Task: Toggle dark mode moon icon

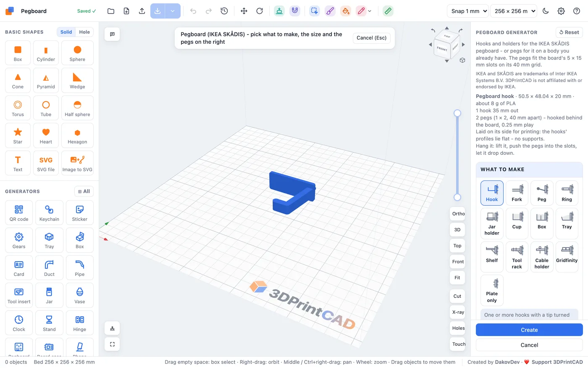Action: coord(546,11)
